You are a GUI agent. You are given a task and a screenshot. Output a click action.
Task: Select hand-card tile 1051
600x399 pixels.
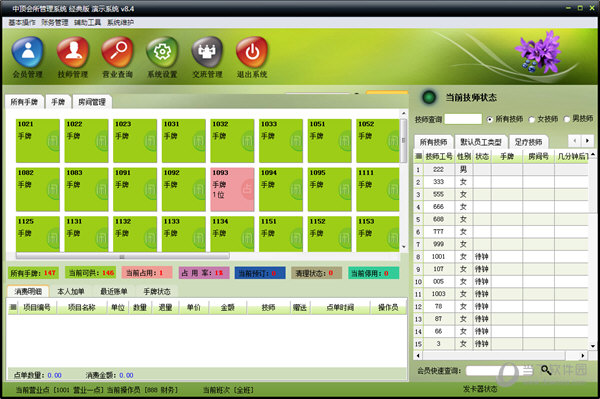point(329,141)
